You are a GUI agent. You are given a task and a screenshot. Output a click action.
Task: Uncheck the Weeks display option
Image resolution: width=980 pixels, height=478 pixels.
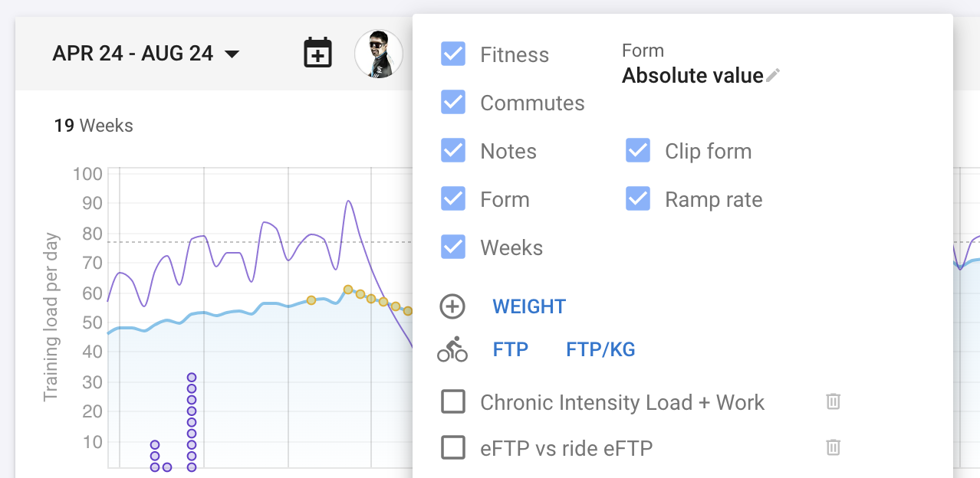(x=453, y=247)
